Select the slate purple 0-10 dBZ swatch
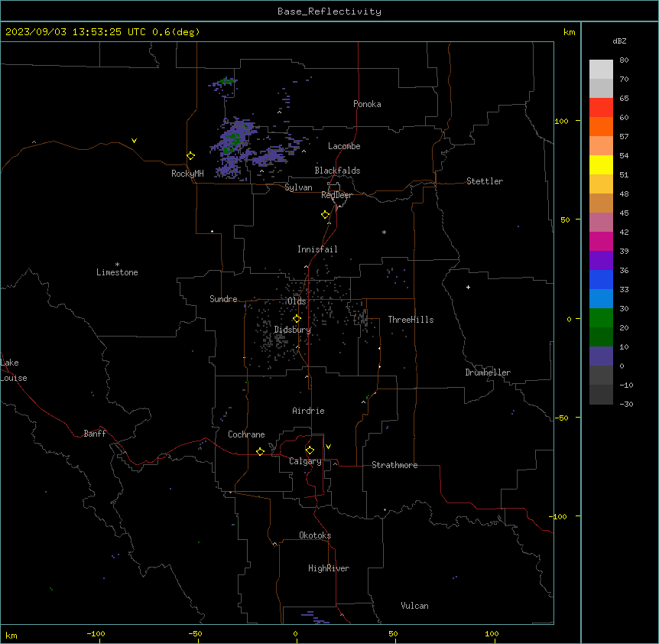This screenshot has height=644, width=659. 601,356
